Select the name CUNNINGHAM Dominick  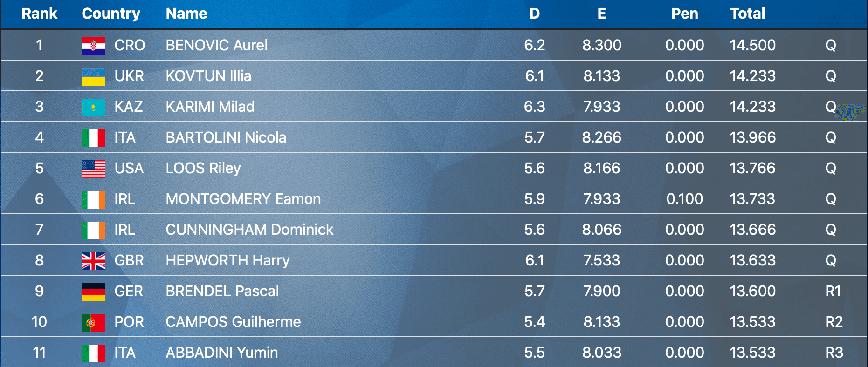249,230
